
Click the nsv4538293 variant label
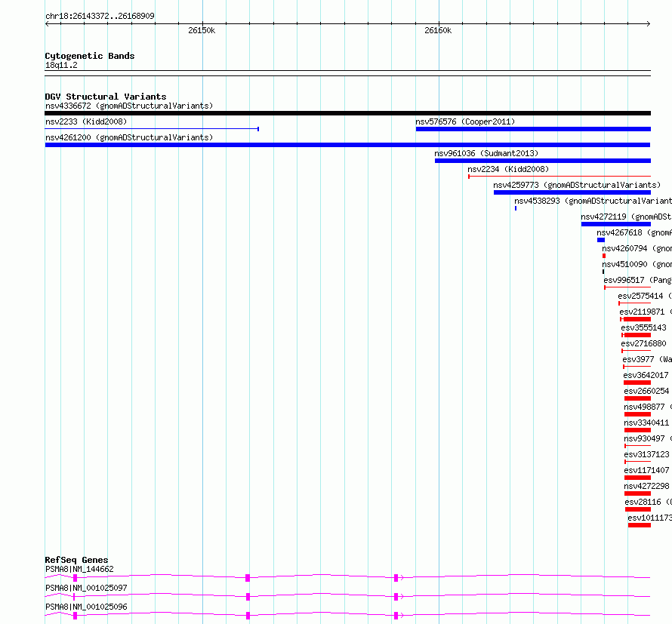coord(593,201)
